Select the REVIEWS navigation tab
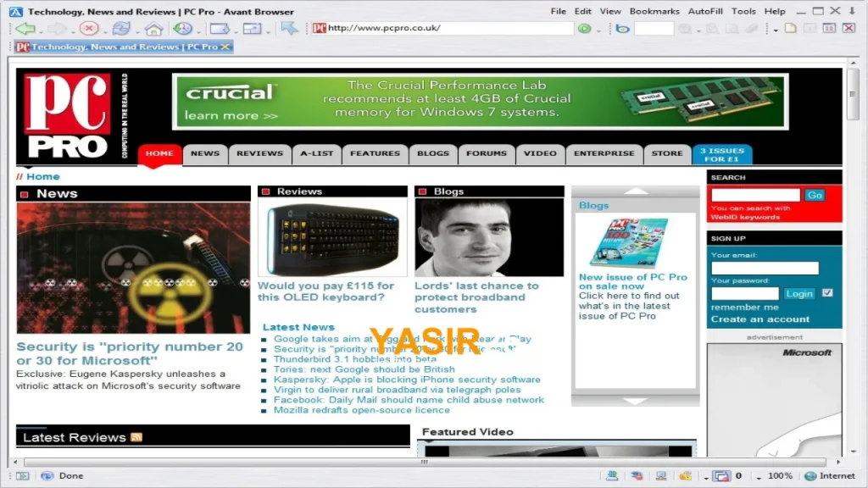Viewport: 868px width, 488px height. pyautogui.click(x=259, y=154)
